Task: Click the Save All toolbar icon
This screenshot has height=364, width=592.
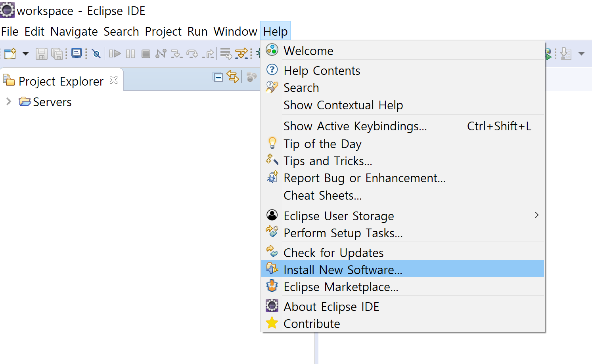Action: click(x=57, y=53)
